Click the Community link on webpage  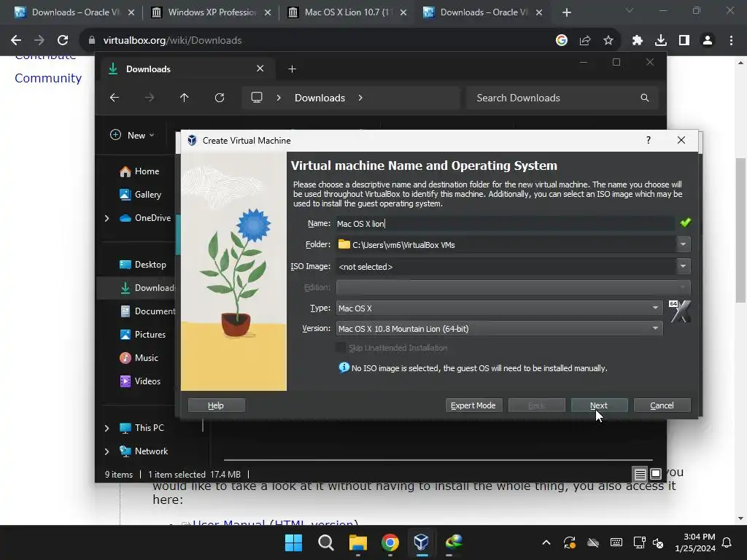(x=48, y=78)
